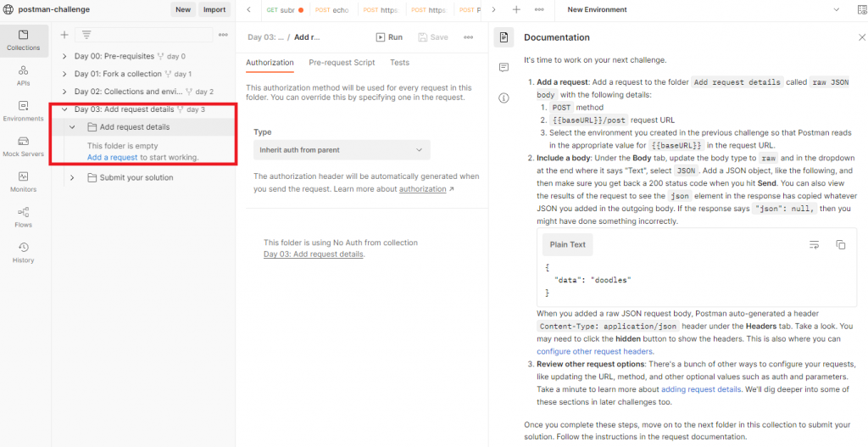Open Day 03: Add request details link
Screen dimensions: 868x447
[314, 254]
